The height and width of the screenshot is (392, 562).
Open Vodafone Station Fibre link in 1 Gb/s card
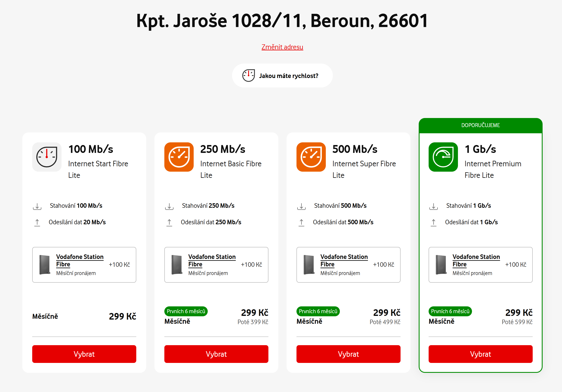click(x=476, y=260)
